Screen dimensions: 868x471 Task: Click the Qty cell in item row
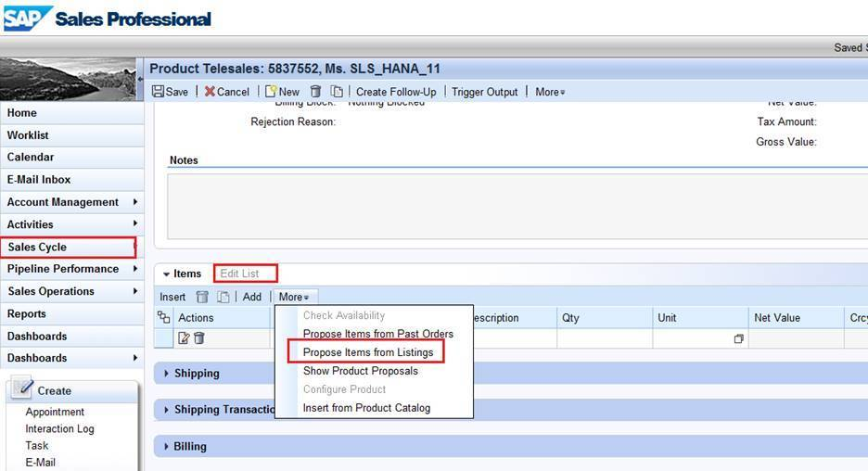click(605, 338)
